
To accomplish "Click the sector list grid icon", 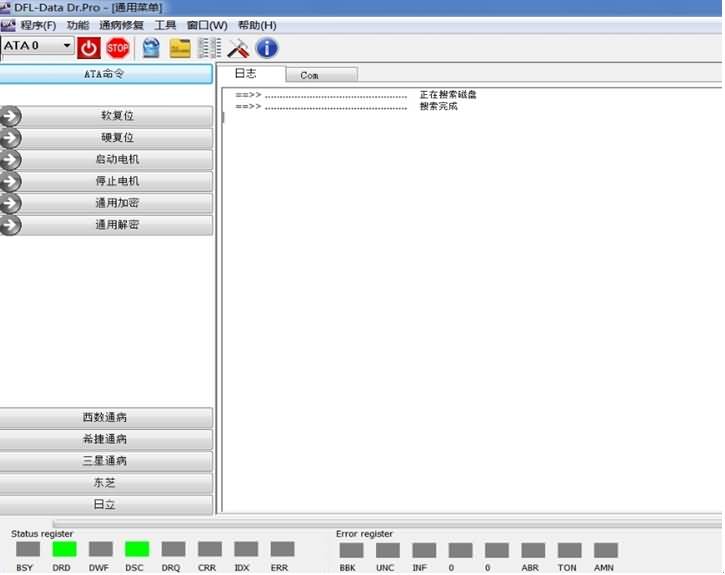I will 209,47.
